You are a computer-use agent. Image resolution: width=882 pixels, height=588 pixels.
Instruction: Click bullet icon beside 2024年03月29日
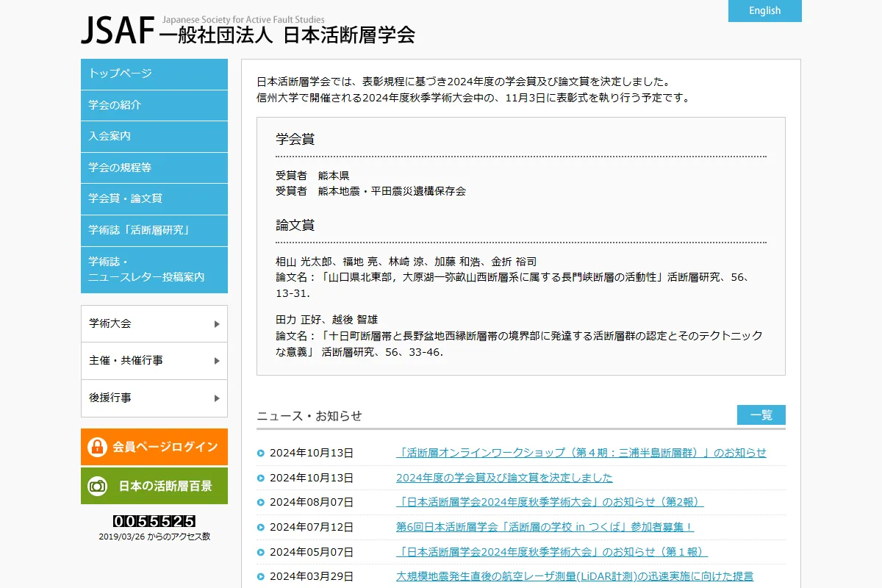coord(261,577)
